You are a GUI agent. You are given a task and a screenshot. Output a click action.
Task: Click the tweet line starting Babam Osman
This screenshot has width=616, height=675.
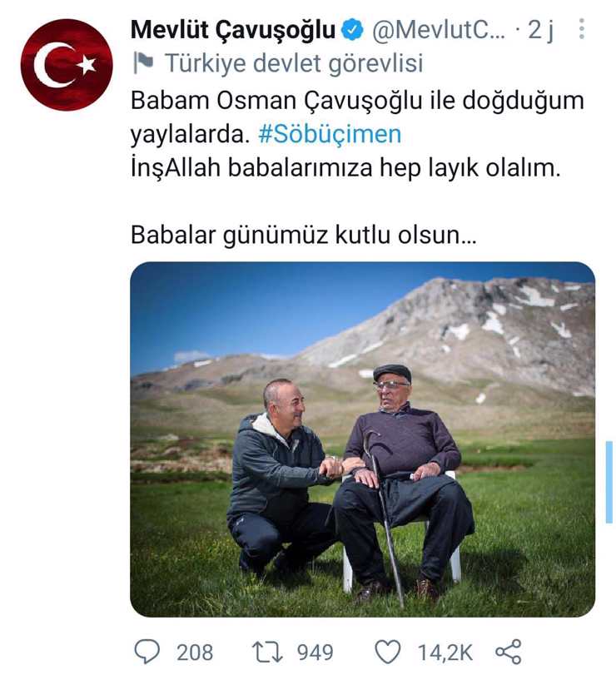(x=357, y=101)
